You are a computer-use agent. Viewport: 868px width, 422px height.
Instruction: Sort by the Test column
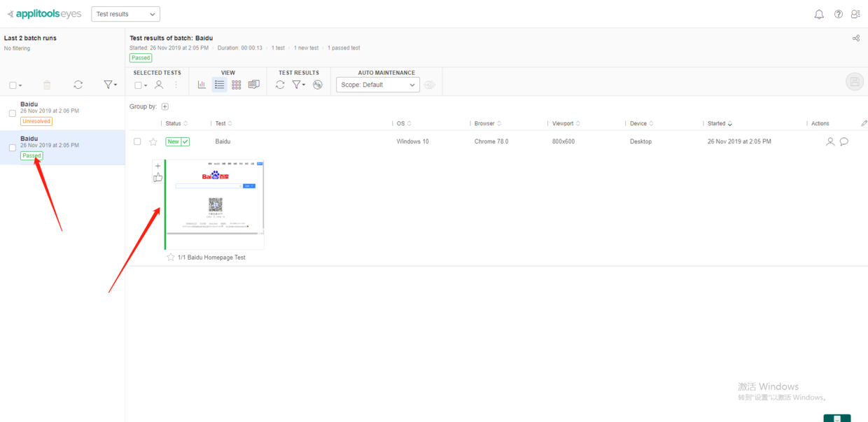[224, 123]
